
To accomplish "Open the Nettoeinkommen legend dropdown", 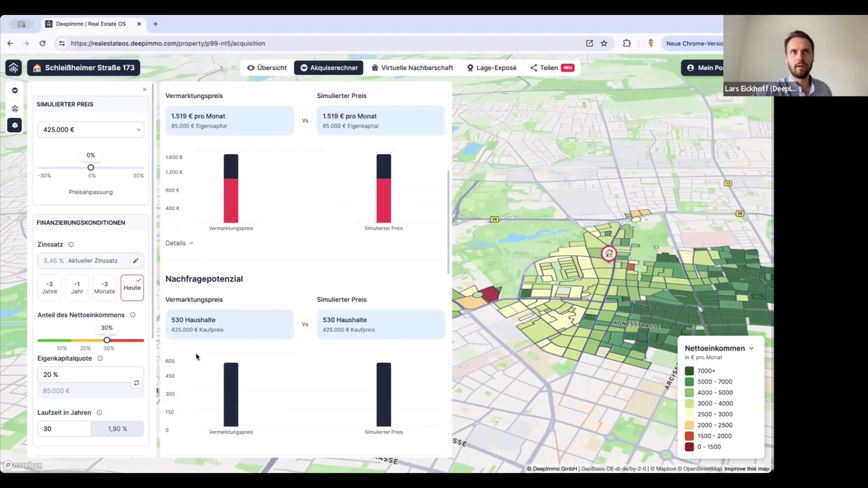I will coord(719,348).
